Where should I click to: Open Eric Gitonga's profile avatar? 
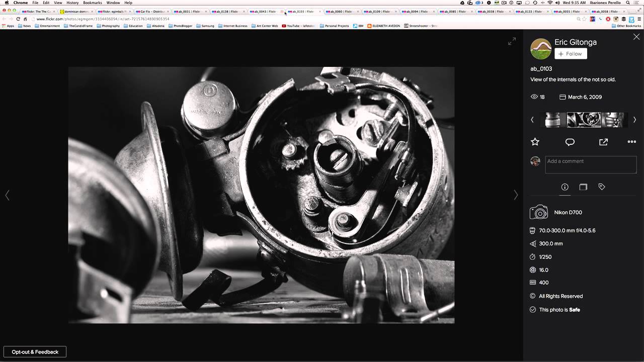[x=541, y=49]
